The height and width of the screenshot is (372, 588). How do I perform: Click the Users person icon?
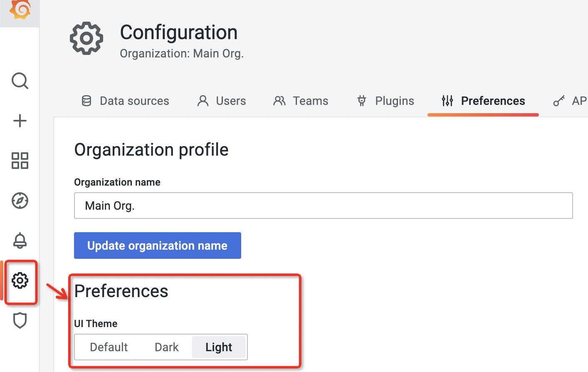pyautogui.click(x=203, y=101)
